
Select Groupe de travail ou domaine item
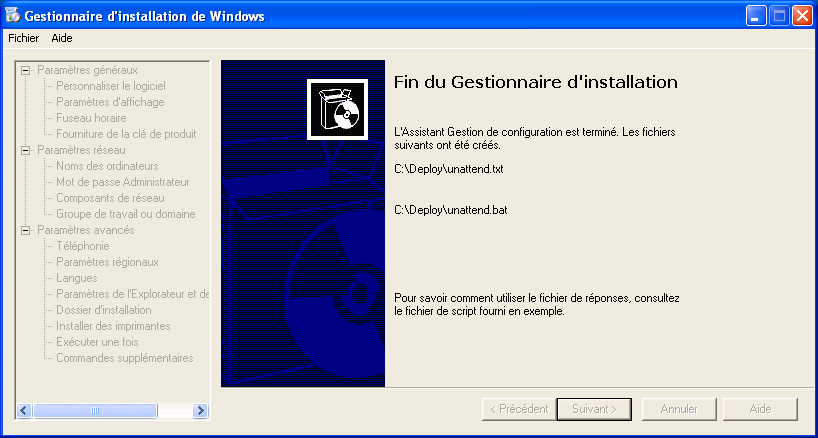click(x=126, y=214)
